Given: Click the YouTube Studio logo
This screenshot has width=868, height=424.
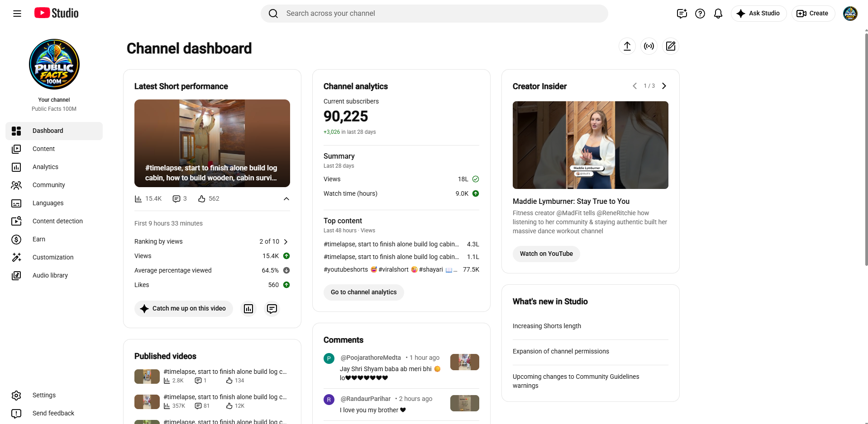Looking at the screenshot, I should point(57,13).
